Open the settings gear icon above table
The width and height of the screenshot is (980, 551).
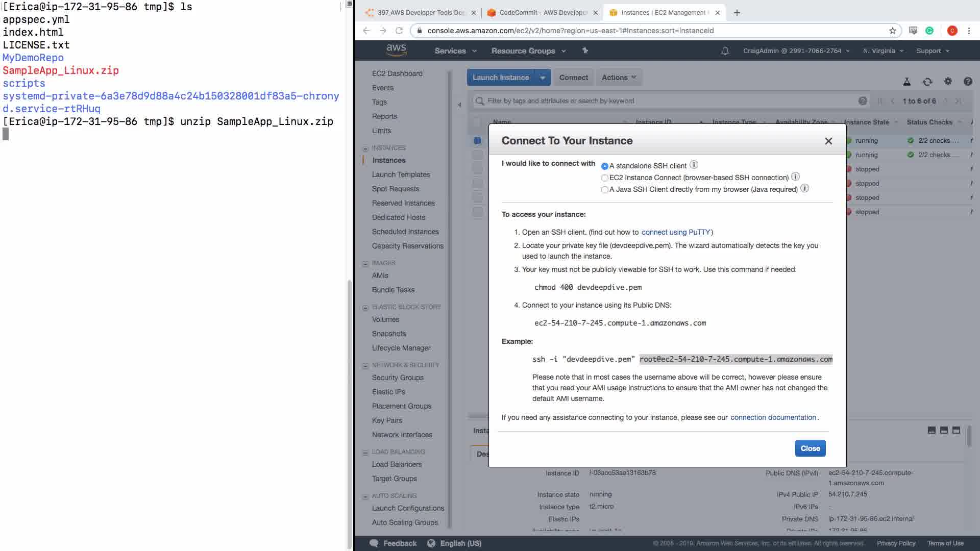click(x=948, y=81)
